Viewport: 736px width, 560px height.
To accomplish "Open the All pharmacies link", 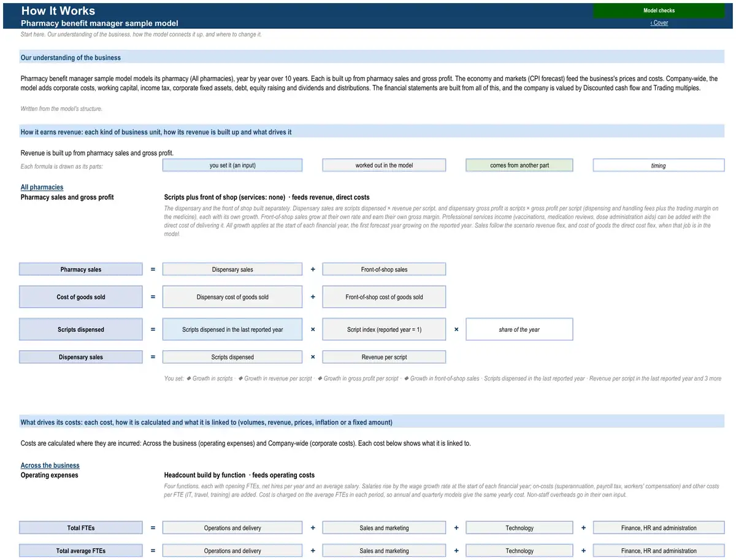I will pos(42,187).
